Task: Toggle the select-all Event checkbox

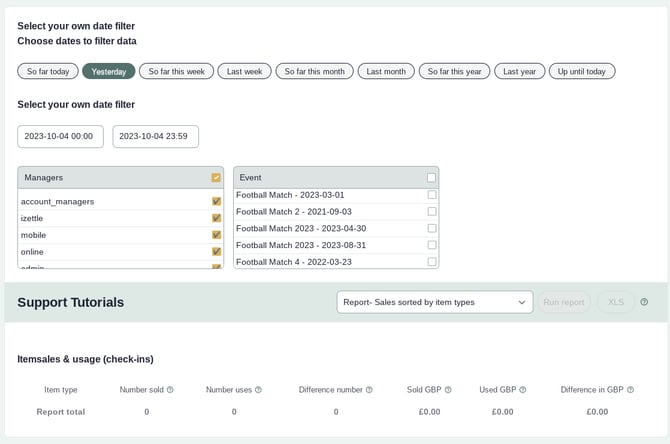Action: 432,178
